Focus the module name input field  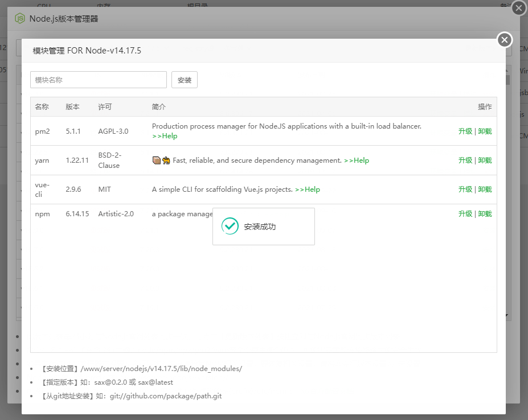tap(99, 80)
